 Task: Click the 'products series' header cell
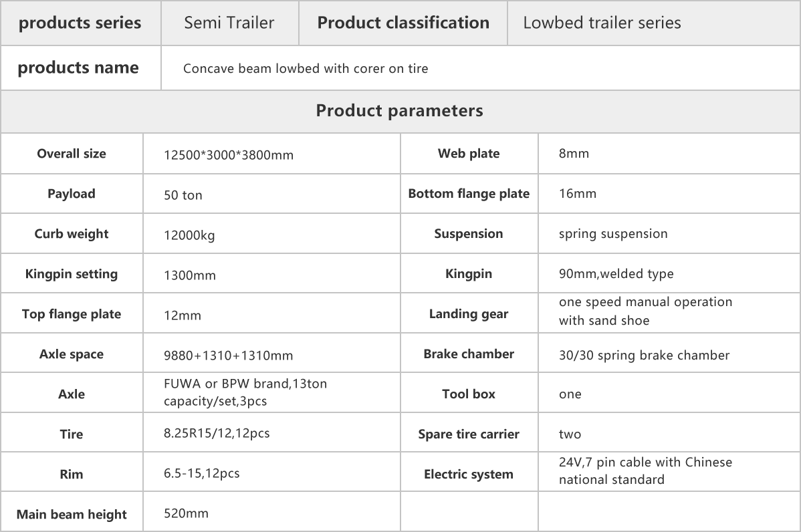pos(80,23)
